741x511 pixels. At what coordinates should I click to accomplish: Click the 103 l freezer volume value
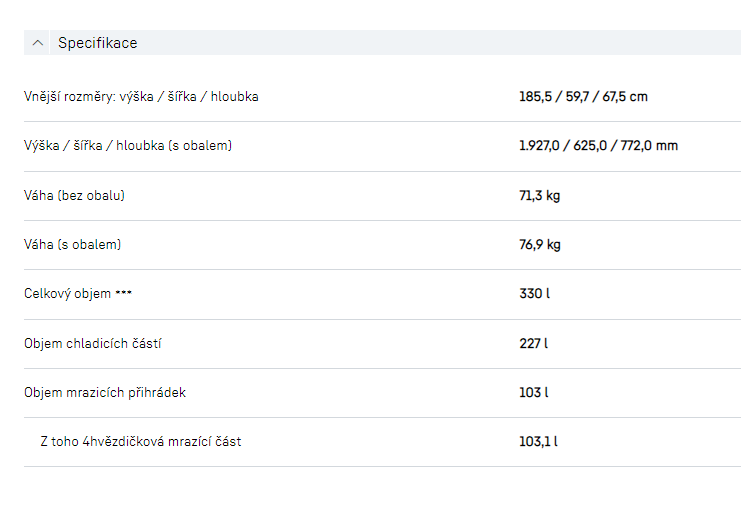(x=533, y=392)
